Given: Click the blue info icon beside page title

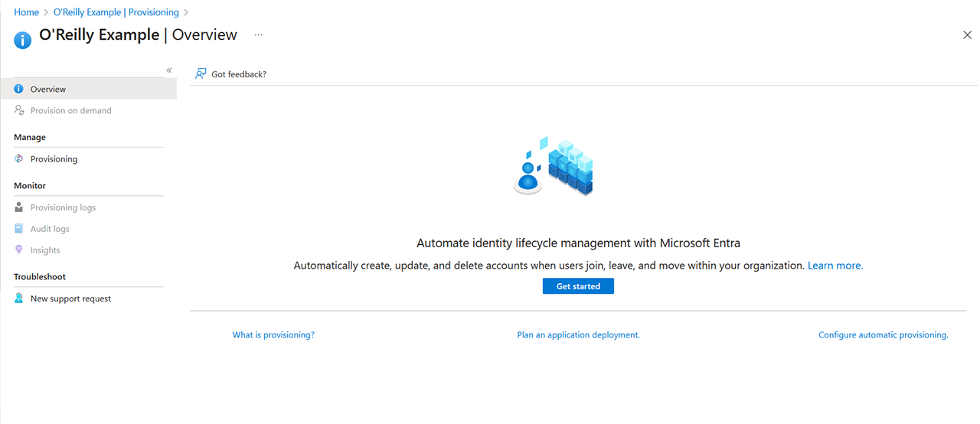Looking at the screenshot, I should [x=23, y=40].
